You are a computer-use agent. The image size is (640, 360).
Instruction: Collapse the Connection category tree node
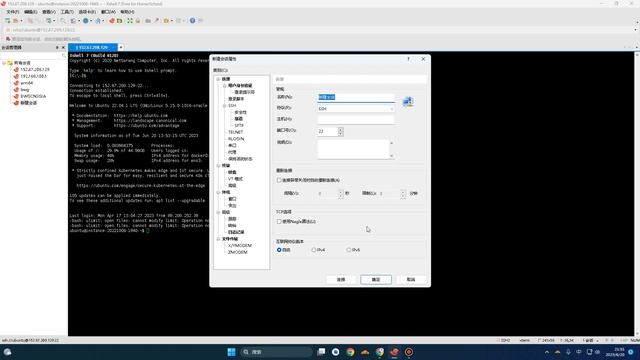pyautogui.click(x=218, y=79)
